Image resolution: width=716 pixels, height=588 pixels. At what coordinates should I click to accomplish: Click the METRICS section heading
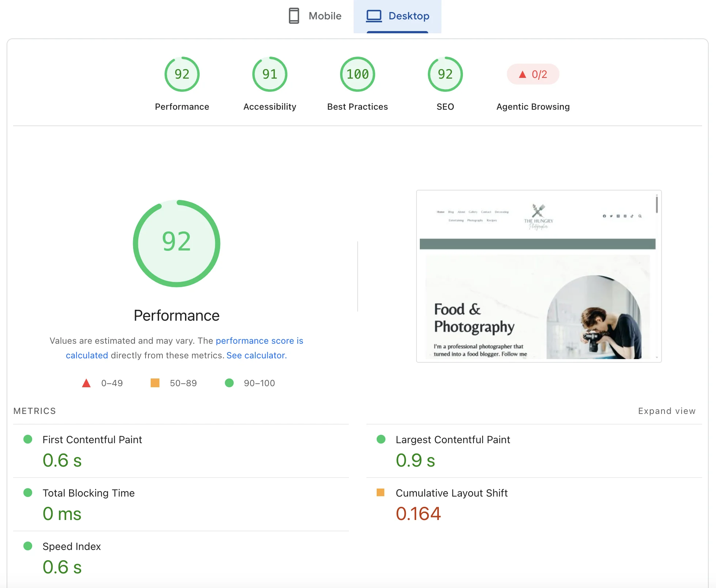tap(35, 411)
